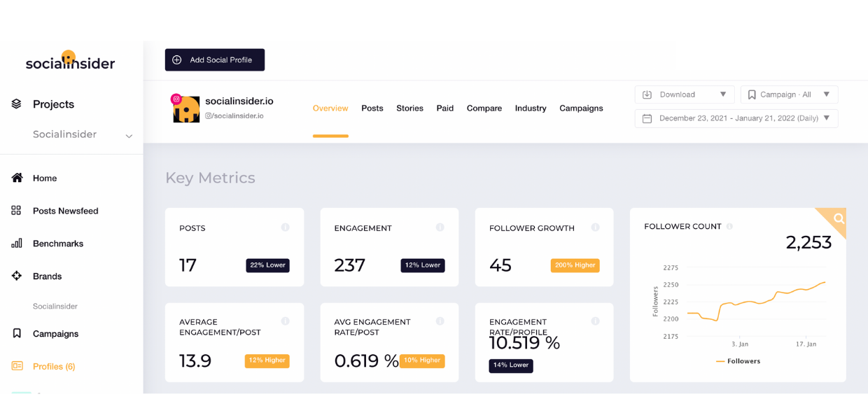Click the Add Social Profile button
Viewport: 868px width, 420px height.
pyautogui.click(x=215, y=60)
